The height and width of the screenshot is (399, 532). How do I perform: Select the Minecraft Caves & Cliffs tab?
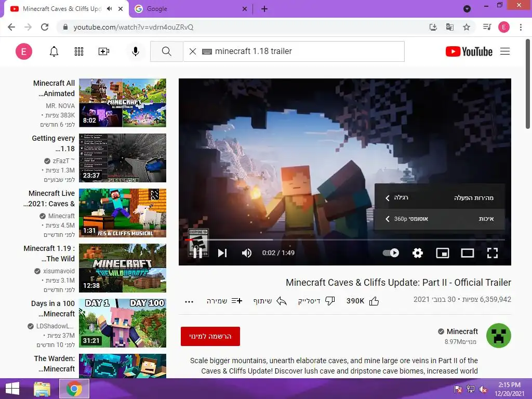pyautogui.click(x=61, y=9)
